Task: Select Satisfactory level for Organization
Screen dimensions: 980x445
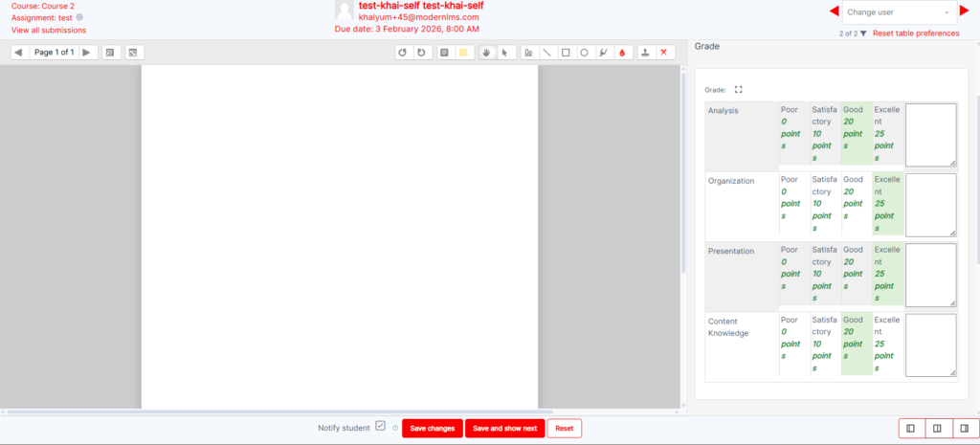Action: pyautogui.click(x=825, y=204)
